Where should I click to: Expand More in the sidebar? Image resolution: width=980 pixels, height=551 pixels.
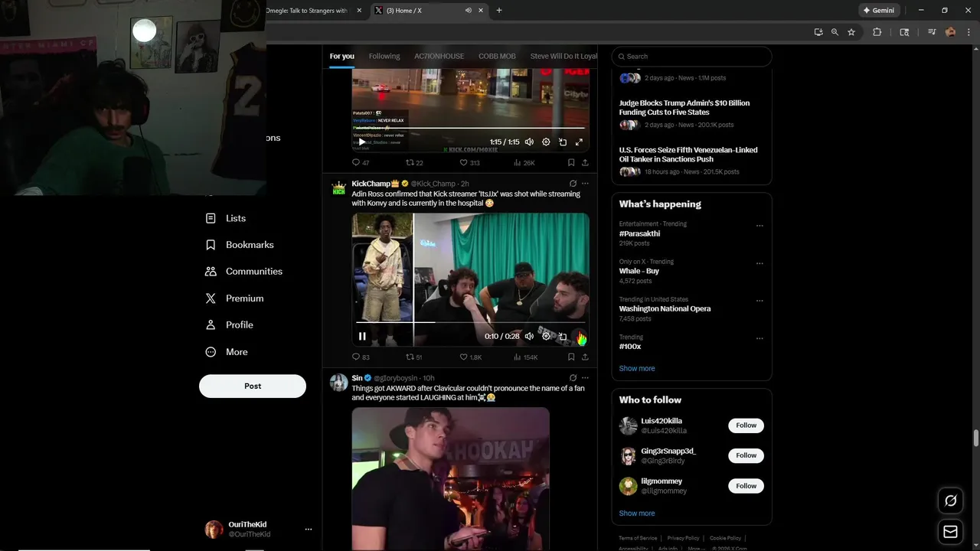pyautogui.click(x=227, y=352)
